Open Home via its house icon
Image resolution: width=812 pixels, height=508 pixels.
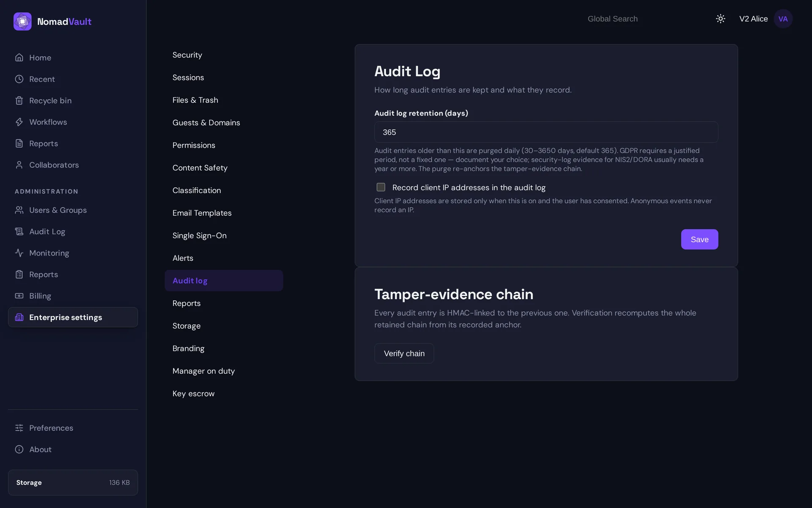(x=19, y=58)
